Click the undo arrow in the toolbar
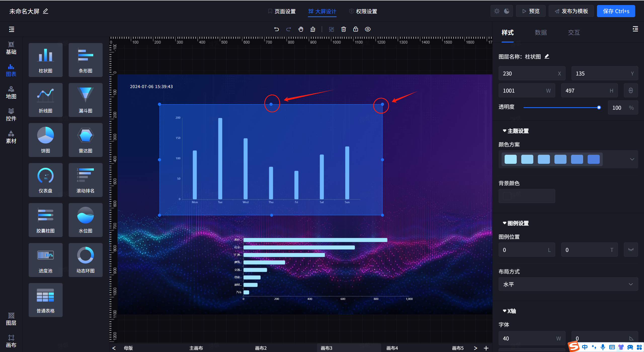Viewport: 644px width, 352px height. point(276,29)
